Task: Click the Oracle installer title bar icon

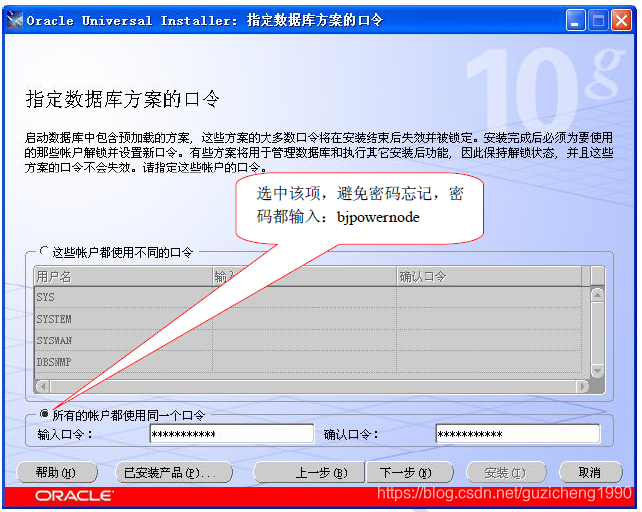Action: pyautogui.click(x=15, y=20)
